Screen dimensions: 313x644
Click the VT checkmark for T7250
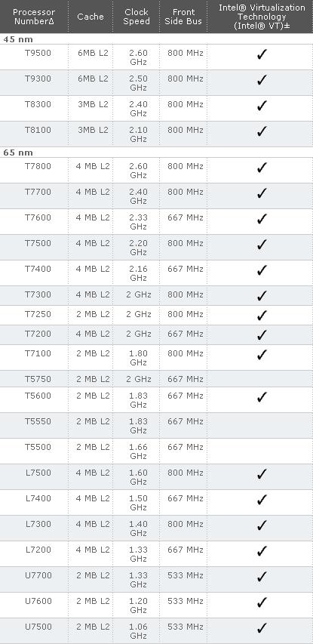click(262, 316)
